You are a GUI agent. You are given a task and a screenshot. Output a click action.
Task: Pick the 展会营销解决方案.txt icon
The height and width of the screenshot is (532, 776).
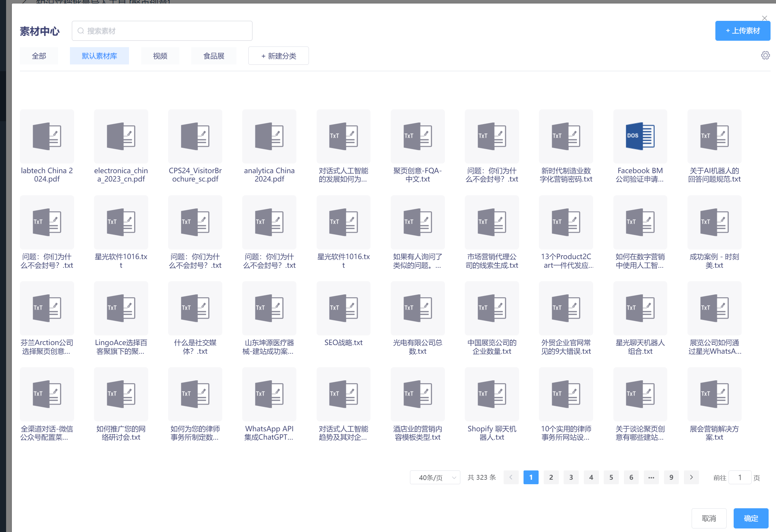point(714,394)
